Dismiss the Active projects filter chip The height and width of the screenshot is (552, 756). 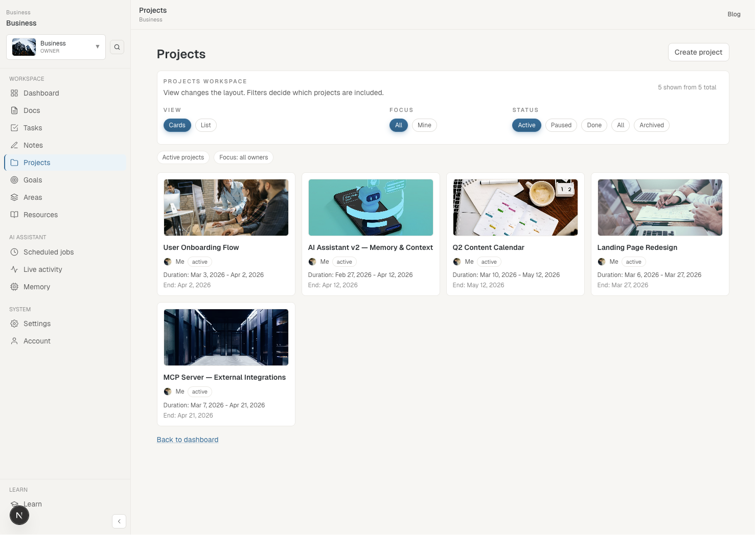pyautogui.click(x=183, y=157)
